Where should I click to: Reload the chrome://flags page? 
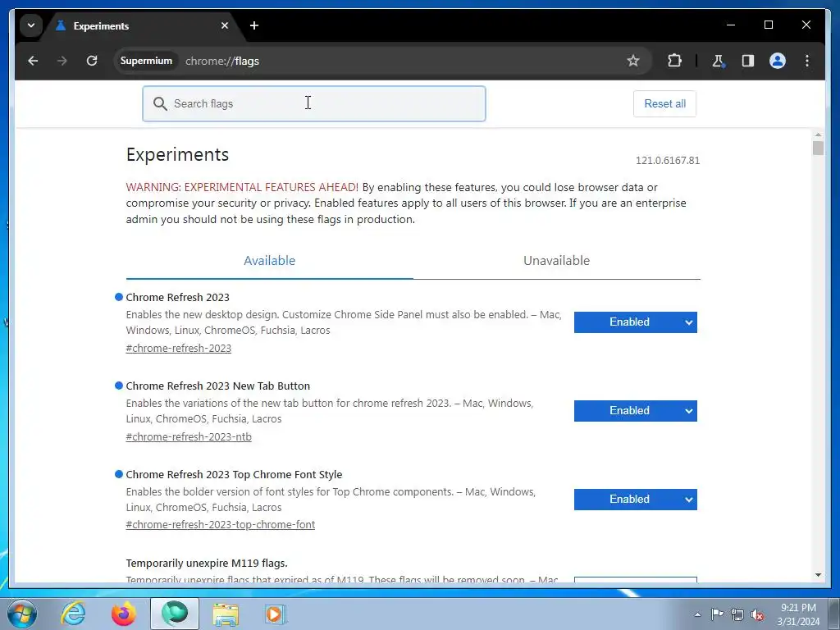click(x=92, y=61)
